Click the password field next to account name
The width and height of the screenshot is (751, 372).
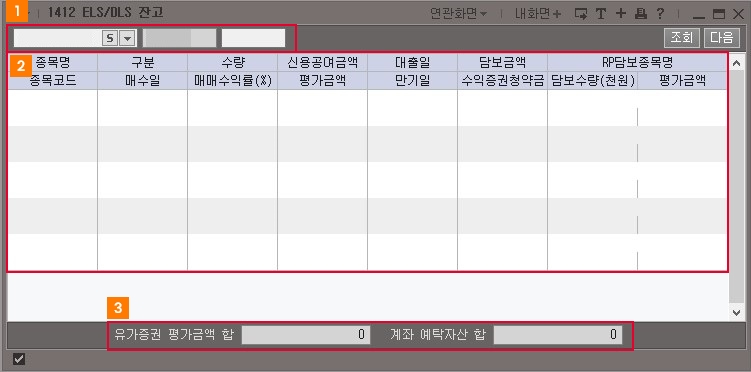253,38
